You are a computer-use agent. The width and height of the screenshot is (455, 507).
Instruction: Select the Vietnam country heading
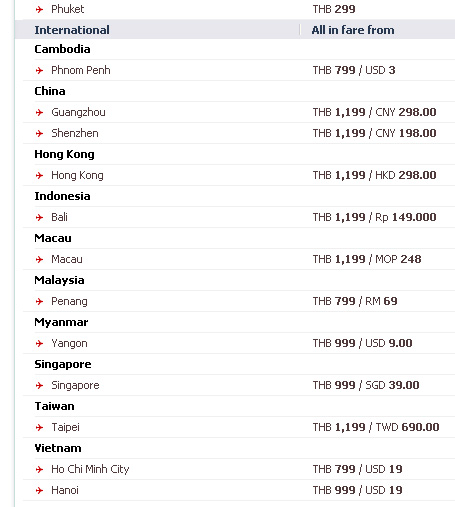(58, 448)
